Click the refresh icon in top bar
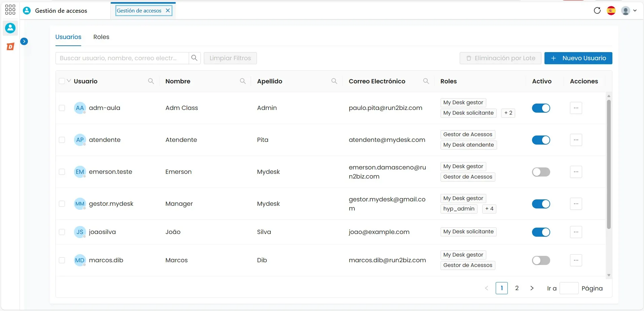Screen dimensions: 644x311 [597, 10]
